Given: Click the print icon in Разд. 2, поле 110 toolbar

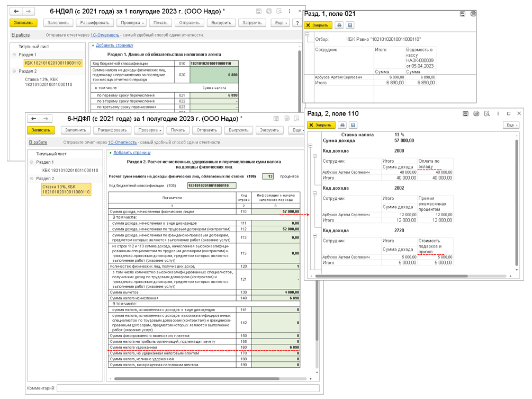Looking at the screenshot, I should [342, 125].
